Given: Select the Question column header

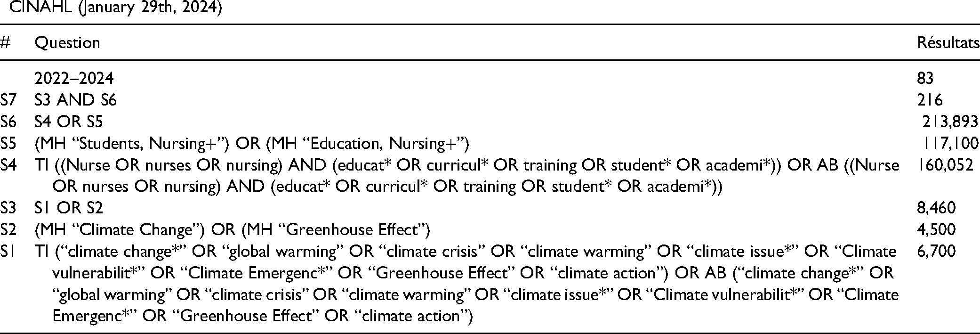Looking at the screenshot, I should point(67,43).
